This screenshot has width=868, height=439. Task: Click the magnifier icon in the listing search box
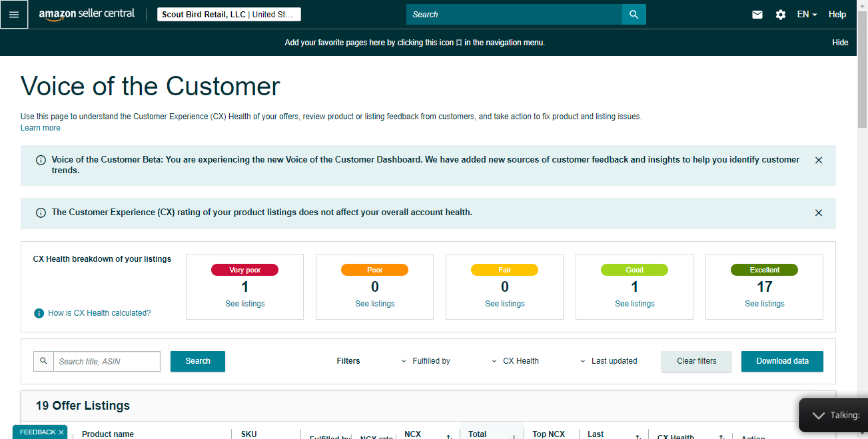click(43, 361)
